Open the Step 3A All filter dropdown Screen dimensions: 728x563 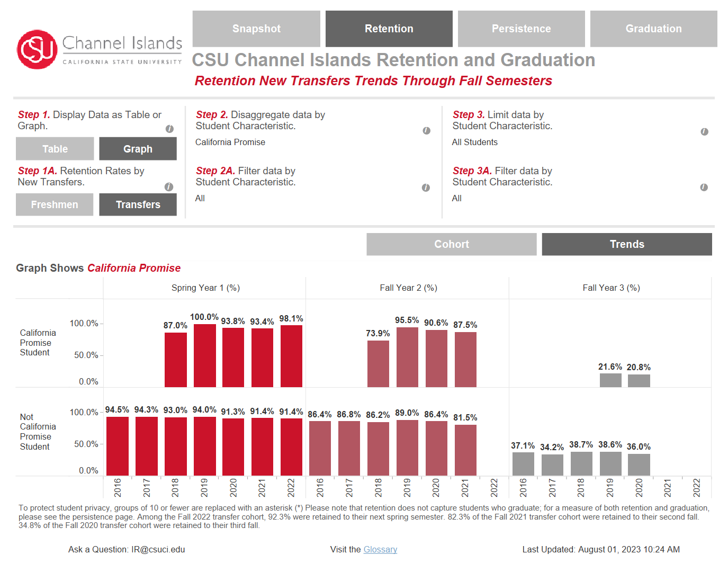point(457,198)
